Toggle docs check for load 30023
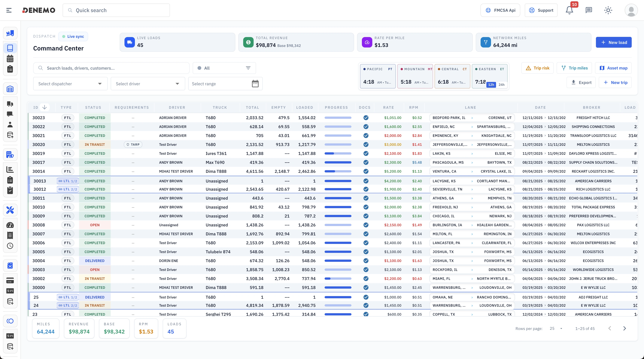The image size is (644, 359). (x=366, y=118)
